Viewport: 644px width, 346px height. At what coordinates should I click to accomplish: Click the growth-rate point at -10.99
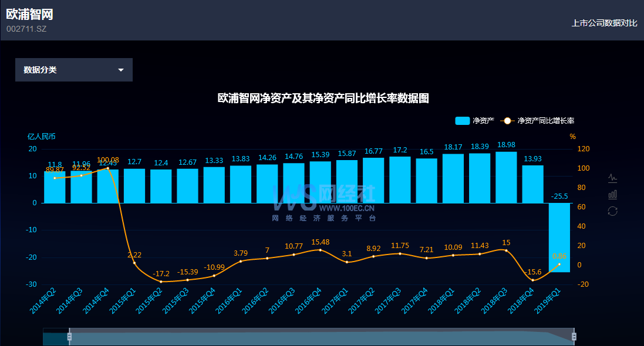coord(214,276)
